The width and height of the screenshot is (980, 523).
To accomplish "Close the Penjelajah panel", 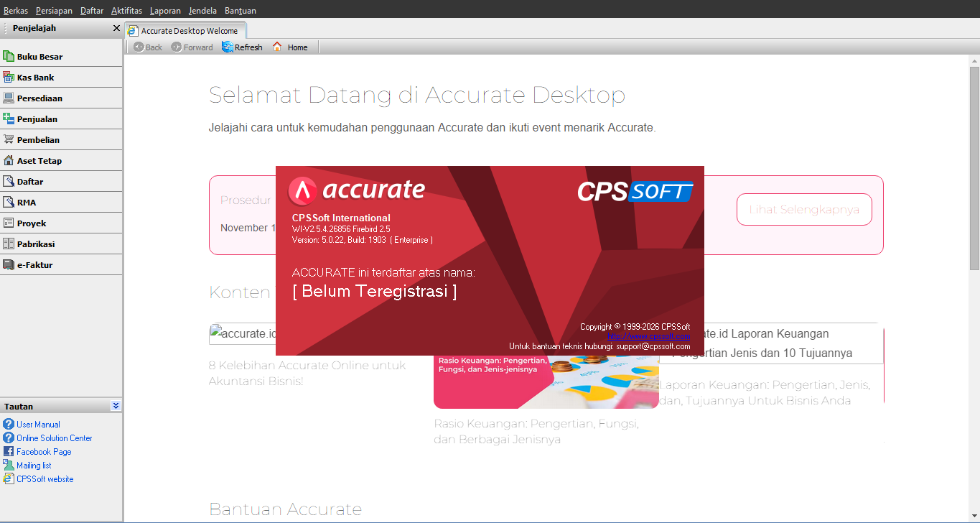I will click(x=116, y=28).
